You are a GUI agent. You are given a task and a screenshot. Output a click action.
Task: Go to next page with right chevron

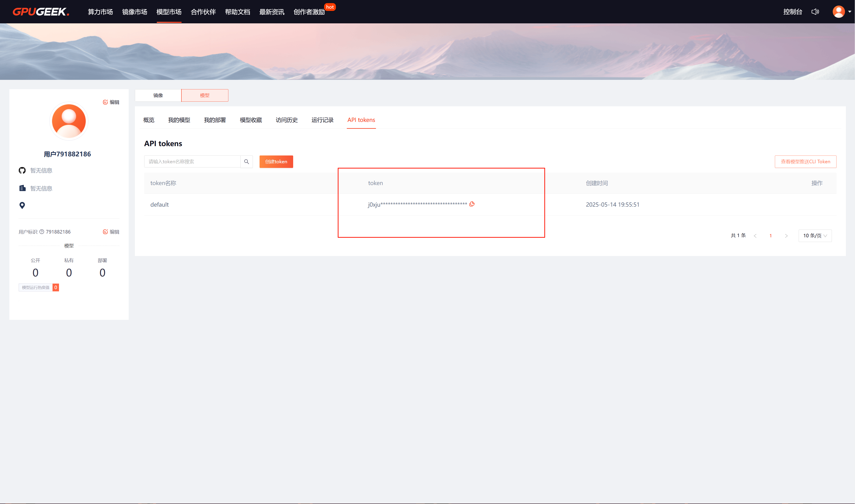pyautogui.click(x=786, y=236)
